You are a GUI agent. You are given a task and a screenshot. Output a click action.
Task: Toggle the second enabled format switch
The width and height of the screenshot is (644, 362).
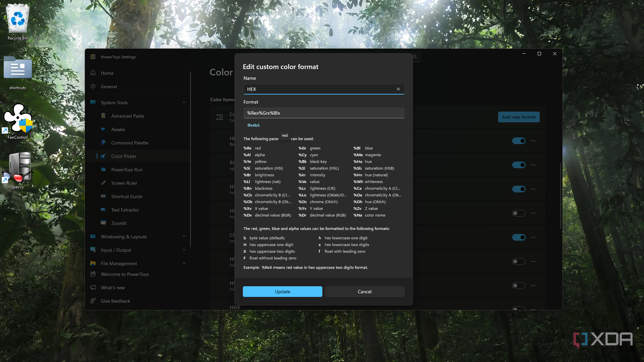pos(519,165)
